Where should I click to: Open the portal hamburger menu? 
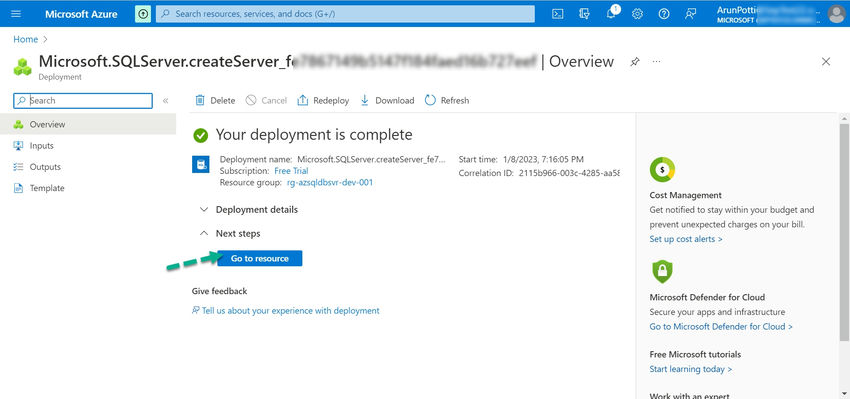click(16, 14)
